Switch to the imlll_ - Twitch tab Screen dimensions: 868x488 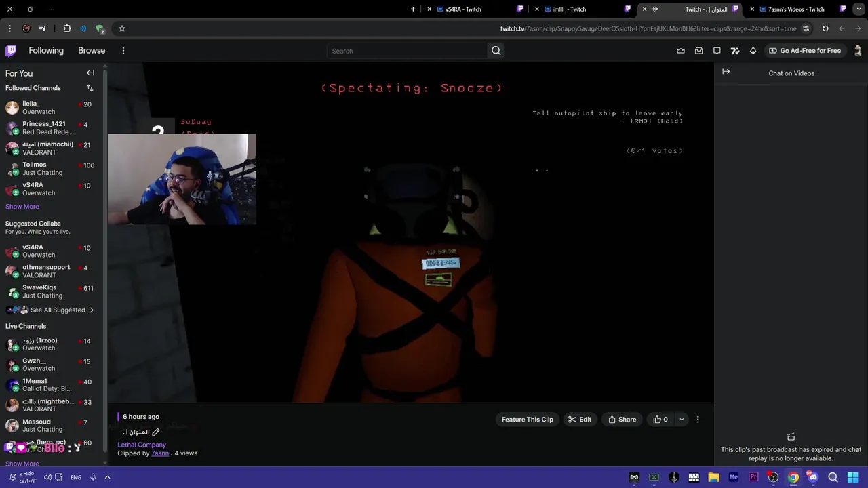click(x=583, y=9)
